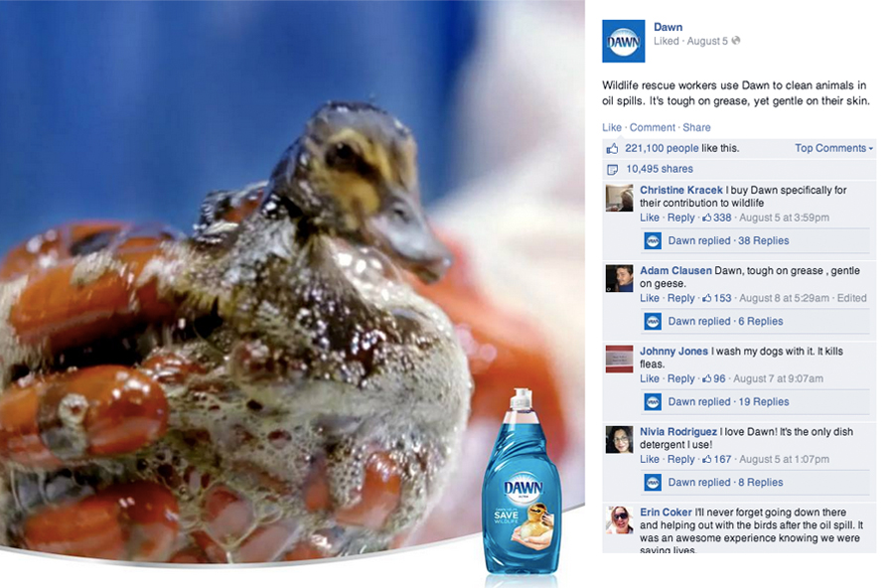Expand Dawn replied 6 Replies thread
The height and width of the screenshot is (588, 894).
(725, 321)
